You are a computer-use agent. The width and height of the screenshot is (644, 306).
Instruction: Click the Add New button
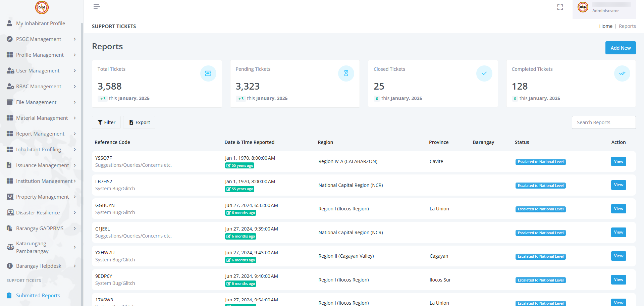coord(621,48)
